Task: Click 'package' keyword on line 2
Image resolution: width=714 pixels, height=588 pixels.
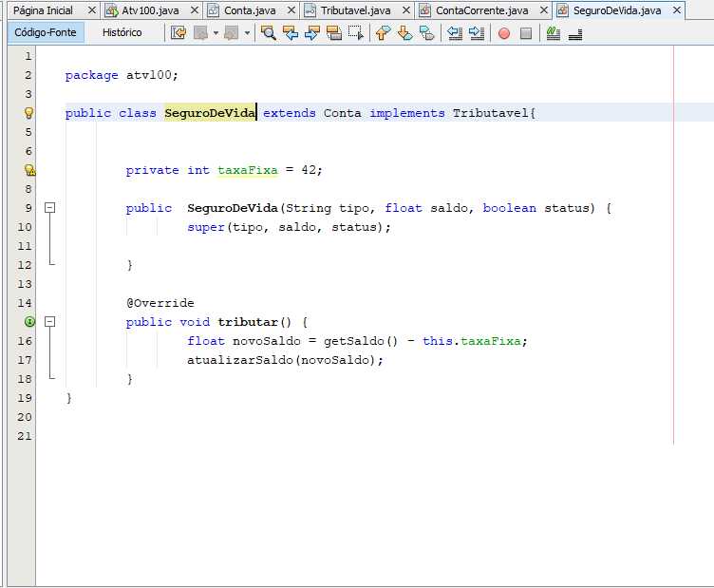Action: [x=91, y=75]
